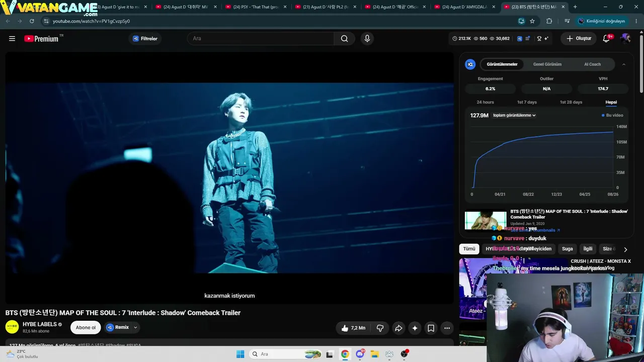Click the browser address bar URL
644x362 pixels.
pos(91,21)
